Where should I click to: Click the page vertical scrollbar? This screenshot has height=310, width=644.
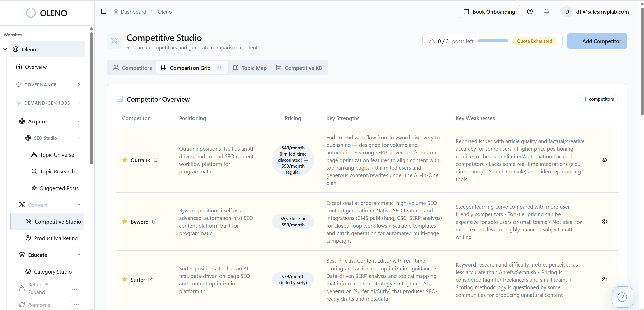(642, 61)
